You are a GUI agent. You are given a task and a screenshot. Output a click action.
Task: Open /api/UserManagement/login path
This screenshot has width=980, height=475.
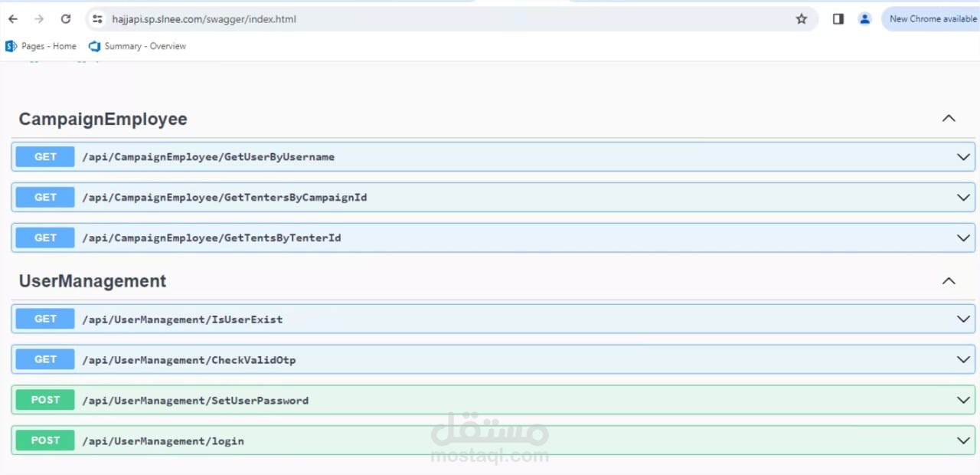[x=163, y=441]
